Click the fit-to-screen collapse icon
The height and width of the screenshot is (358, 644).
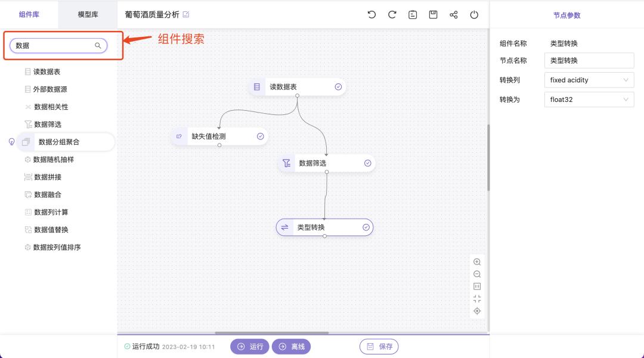[x=477, y=298]
